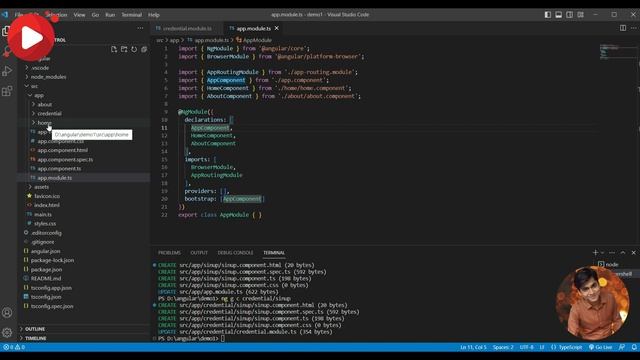The image size is (640, 360).
Task: Add a new terminal with plus icon
Action: click(x=595, y=253)
